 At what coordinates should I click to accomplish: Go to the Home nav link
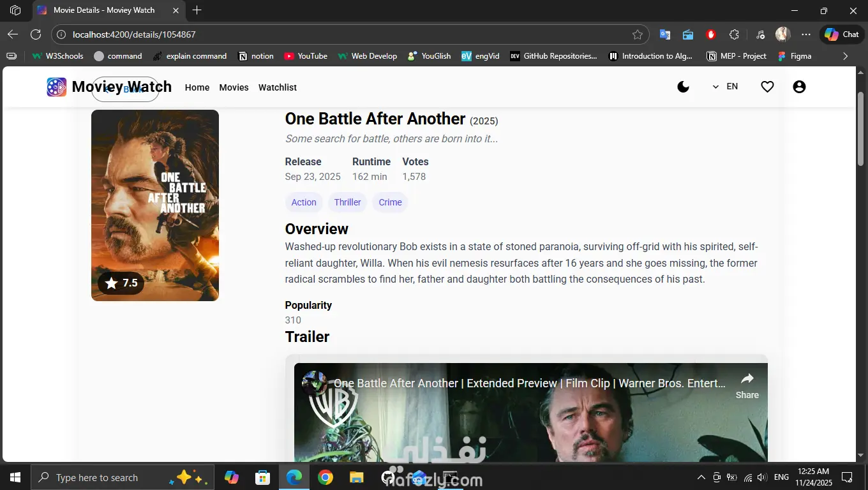tap(197, 87)
